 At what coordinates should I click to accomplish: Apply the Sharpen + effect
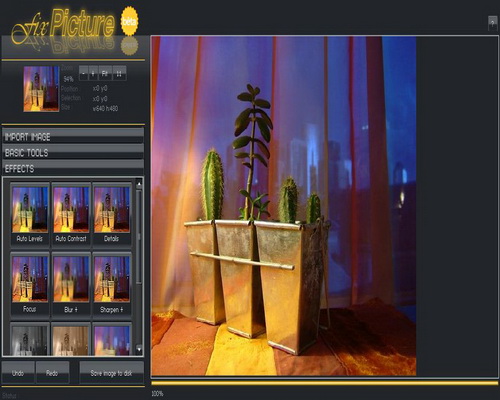112,284
